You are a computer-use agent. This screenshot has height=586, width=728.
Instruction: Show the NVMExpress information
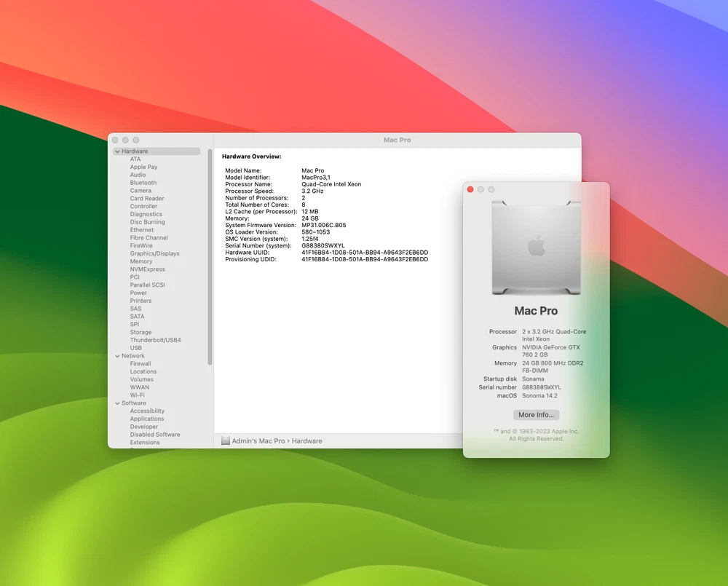click(146, 269)
